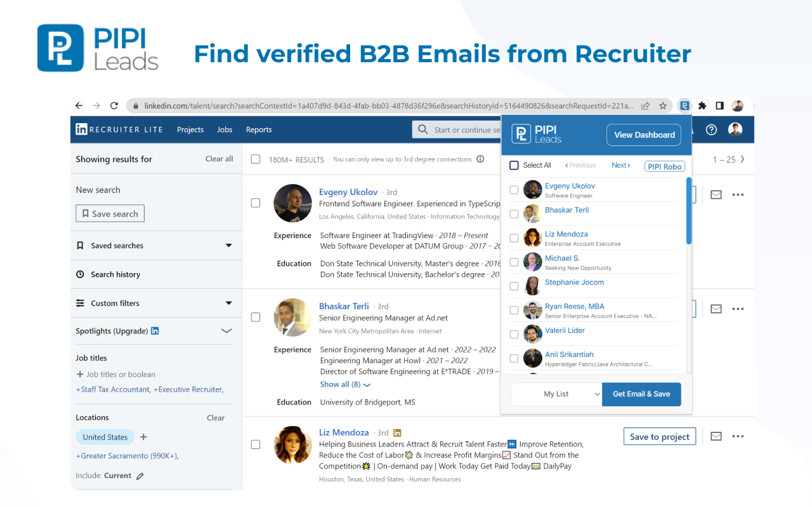Open the search magnifier in Start or continue search bar
The image size is (812, 508).
click(422, 129)
